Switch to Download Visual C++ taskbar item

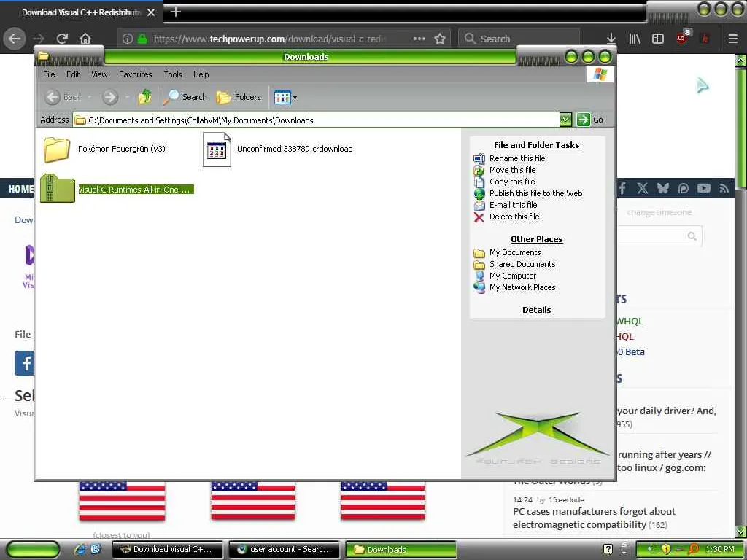pos(167,549)
